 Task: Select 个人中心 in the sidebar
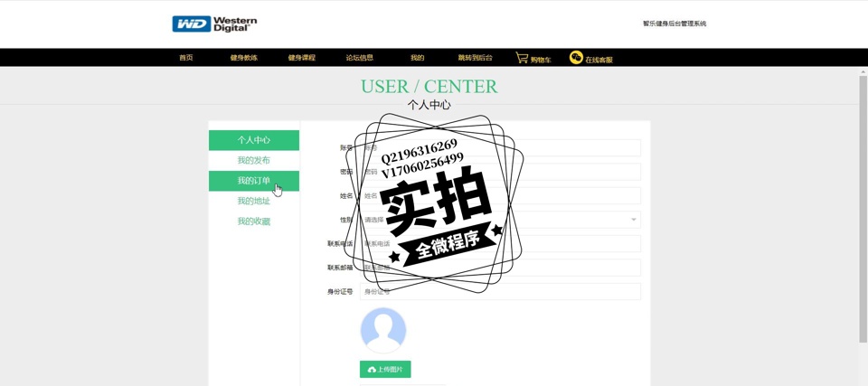point(254,140)
